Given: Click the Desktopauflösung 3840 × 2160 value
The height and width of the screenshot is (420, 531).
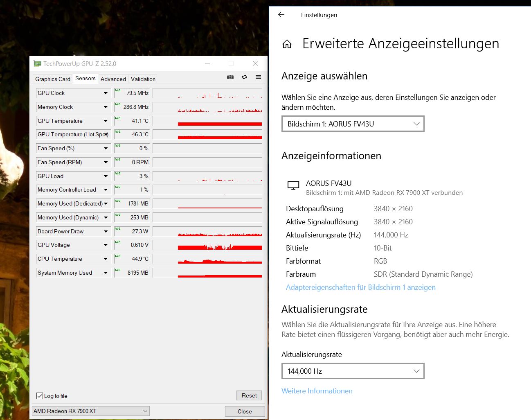Looking at the screenshot, I should point(393,209).
